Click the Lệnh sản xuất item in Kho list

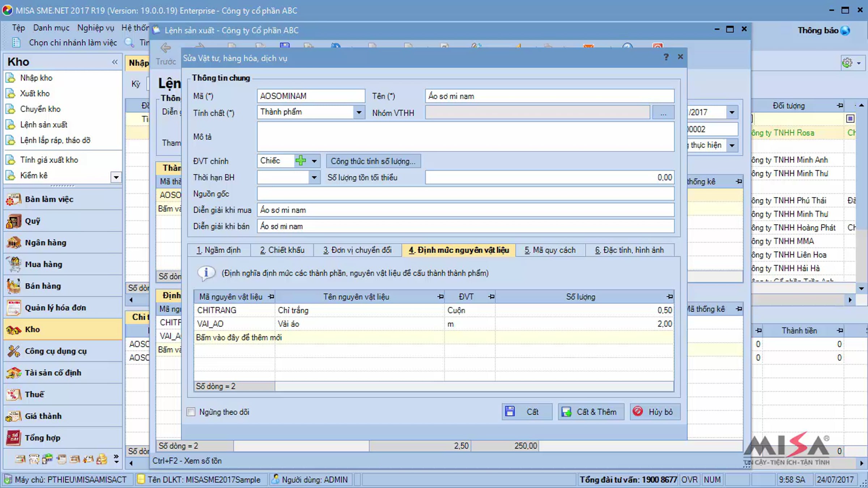pyautogui.click(x=44, y=125)
